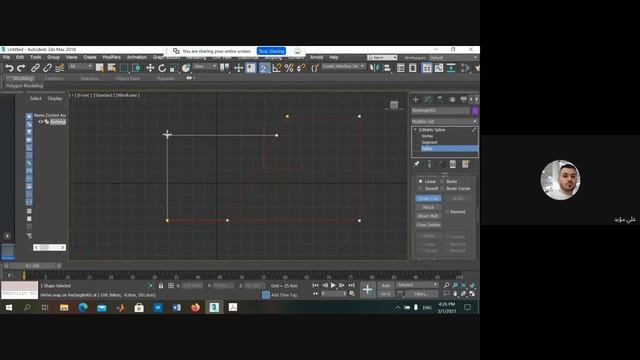Open the Motion panel tab
This screenshot has width=640, height=360.
[452, 99]
